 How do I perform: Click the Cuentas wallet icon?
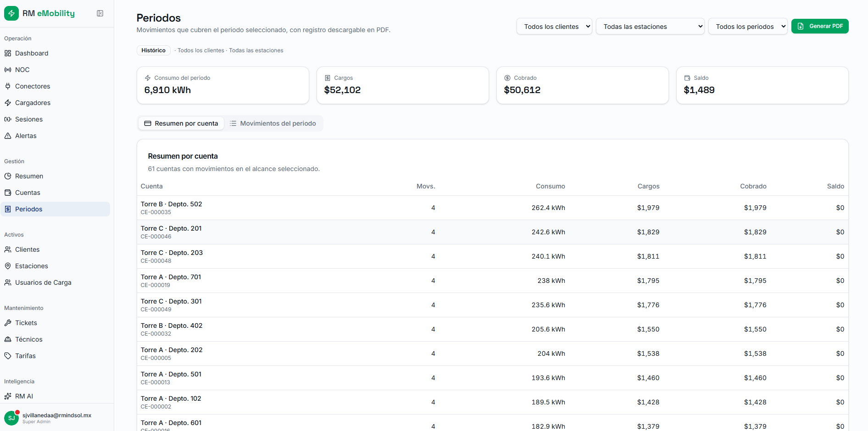click(8, 193)
